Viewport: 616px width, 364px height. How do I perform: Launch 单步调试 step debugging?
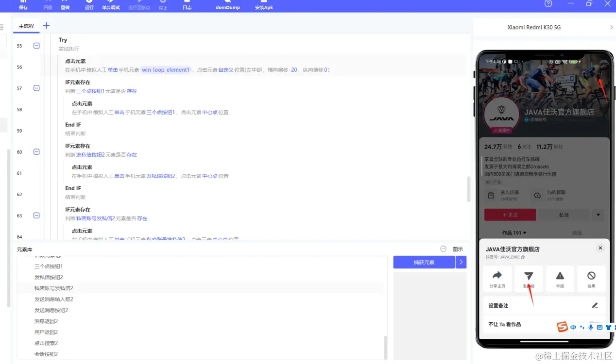tap(111, 5)
